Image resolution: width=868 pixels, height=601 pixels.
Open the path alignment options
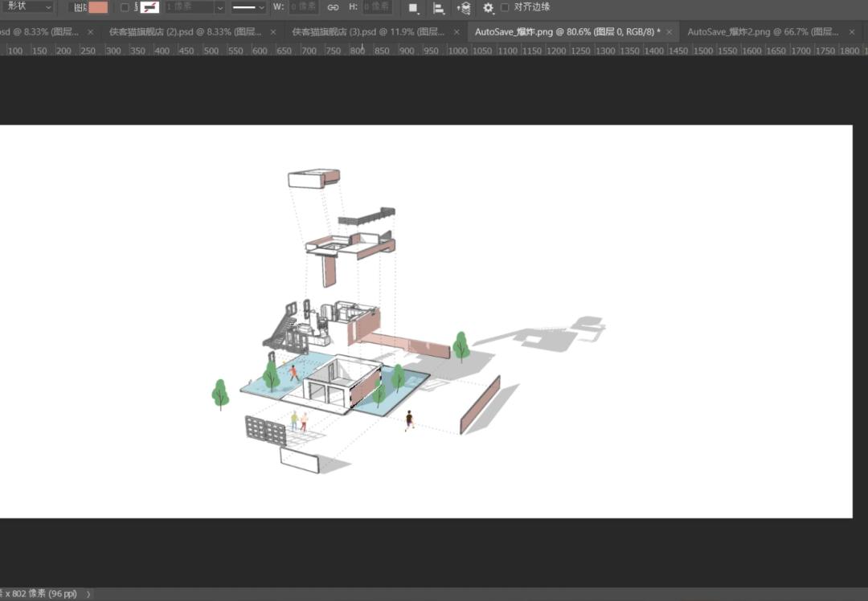(x=439, y=8)
